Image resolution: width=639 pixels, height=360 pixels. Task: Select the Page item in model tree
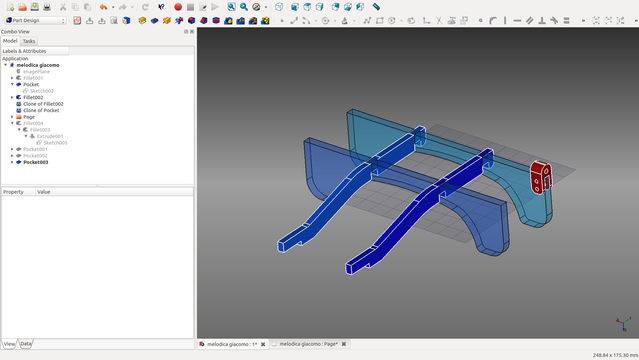pyautogui.click(x=29, y=117)
